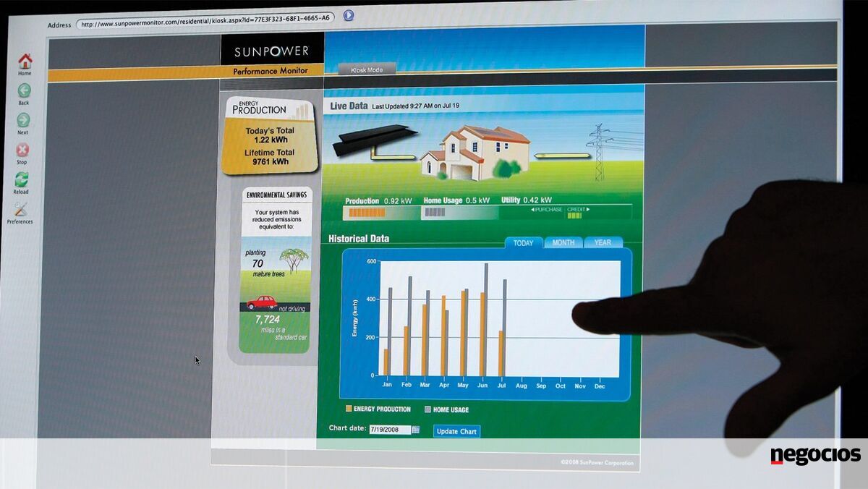Click the "7,724" miles value

pos(267,318)
